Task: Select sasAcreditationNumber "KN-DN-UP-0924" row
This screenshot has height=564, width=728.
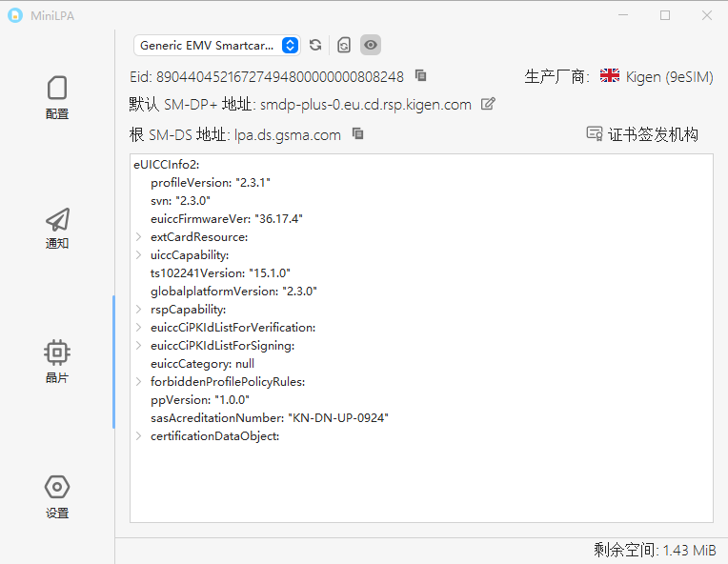Action: [x=270, y=418]
